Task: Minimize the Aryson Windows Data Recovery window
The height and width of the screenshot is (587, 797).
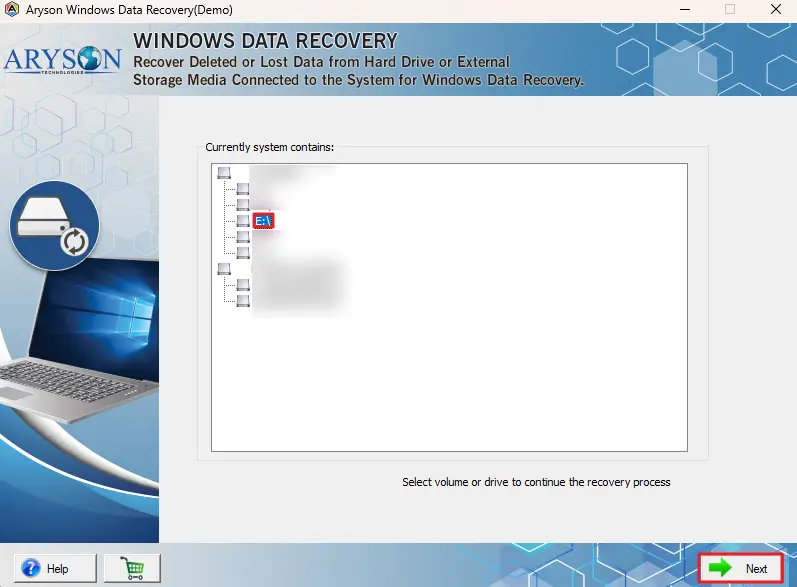Action: 685,9
